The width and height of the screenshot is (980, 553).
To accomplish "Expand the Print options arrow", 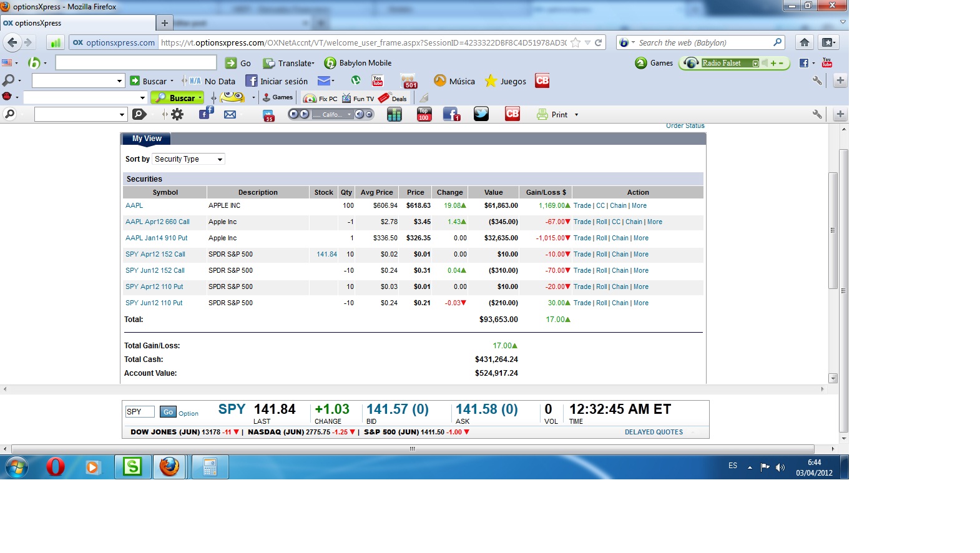I will [x=576, y=115].
